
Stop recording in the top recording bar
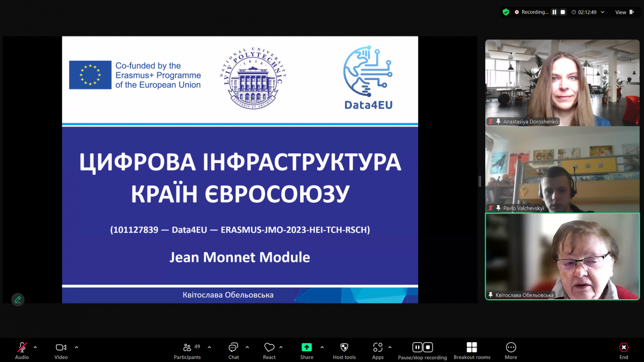(x=562, y=12)
